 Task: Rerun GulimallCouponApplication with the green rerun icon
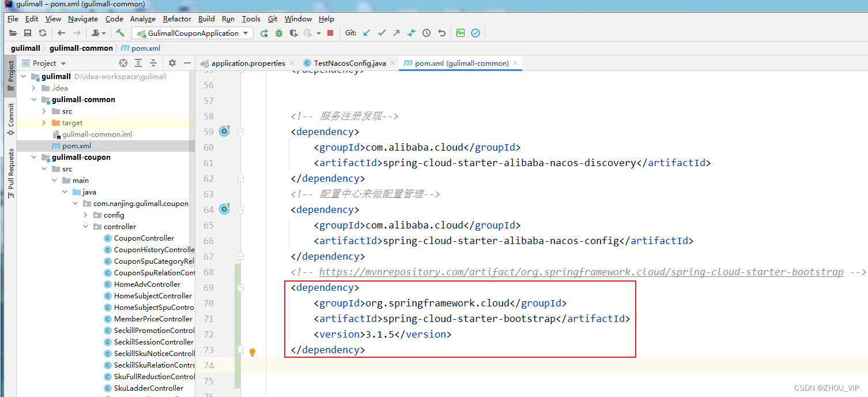[x=264, y=33]
